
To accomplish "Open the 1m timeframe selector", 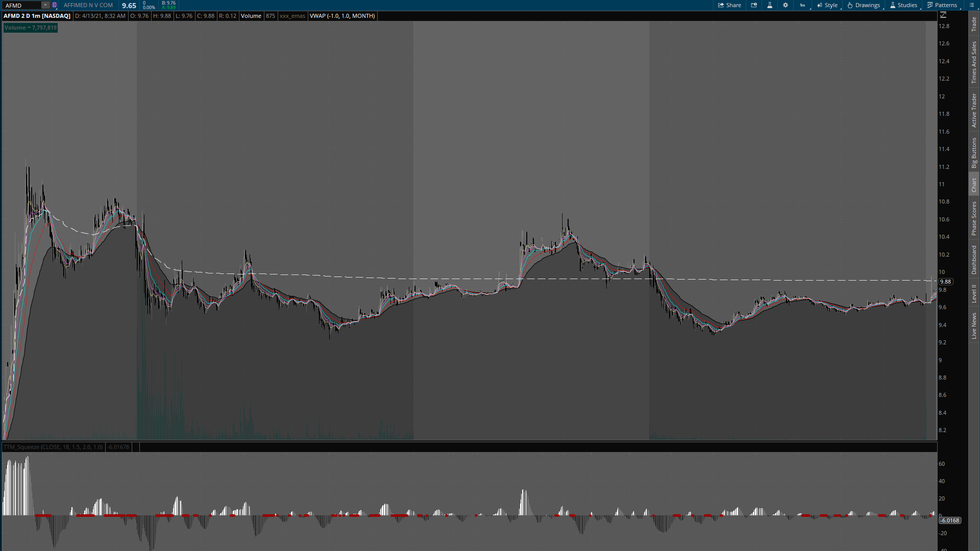I will [802, 5].
